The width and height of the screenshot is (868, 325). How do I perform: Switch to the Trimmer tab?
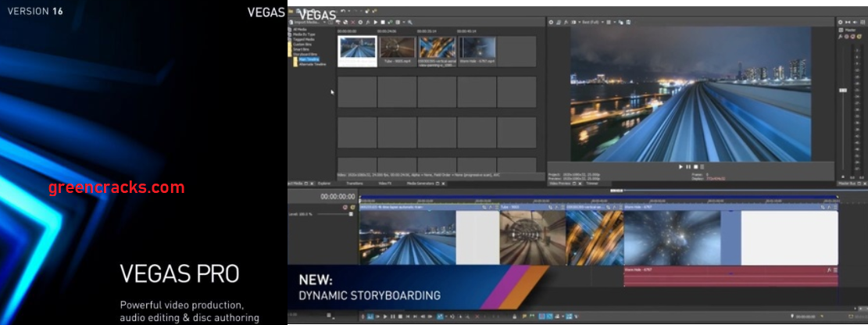[591, 184]
